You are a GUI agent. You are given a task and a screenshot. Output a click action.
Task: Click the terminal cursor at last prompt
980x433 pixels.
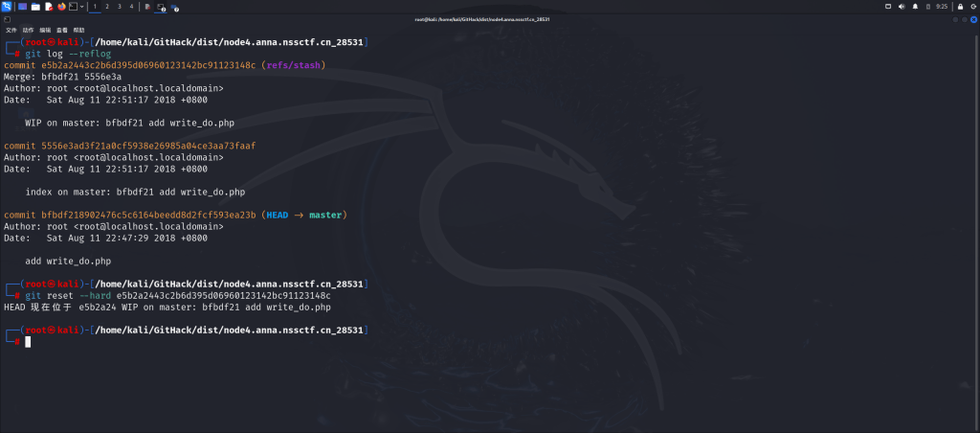click(x=28, y=342)
